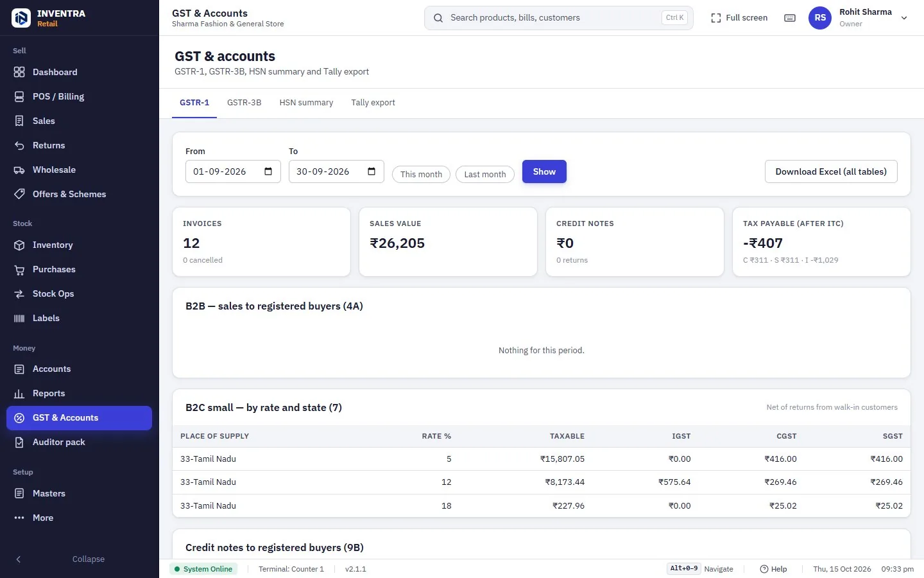The height and width of the screenshot is (578, 924).
Task: Click Download Excel (all tables)
Action: pyautogui.click(x=831, y=171)
